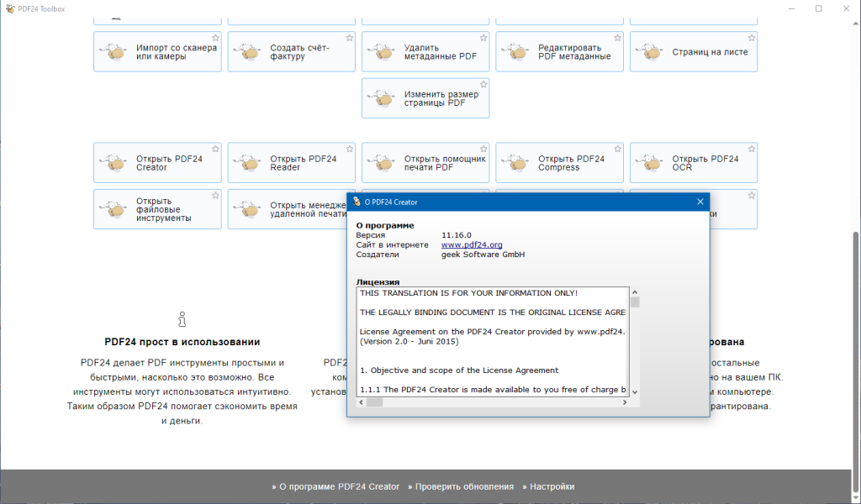Screen dimensions: 861x504
Task: Click the license text scroll-down arrow
Action: pyautogui.click(x=635, y=392)
